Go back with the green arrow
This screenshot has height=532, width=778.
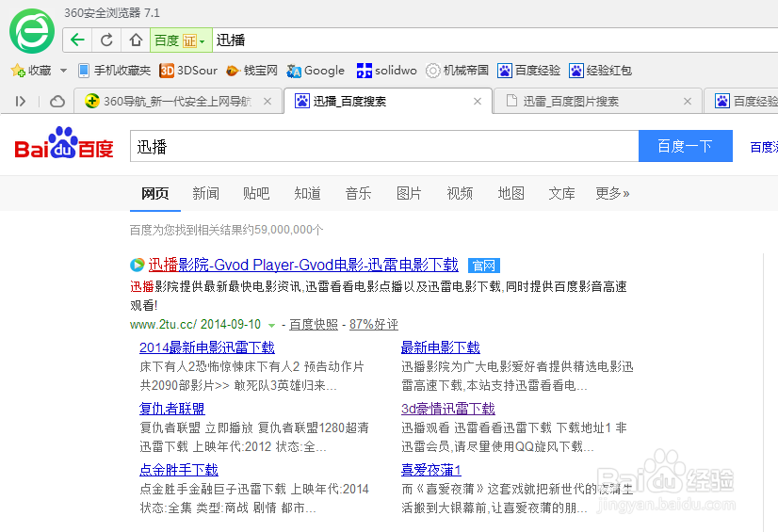pyautogui.click(x=77, y=40)
